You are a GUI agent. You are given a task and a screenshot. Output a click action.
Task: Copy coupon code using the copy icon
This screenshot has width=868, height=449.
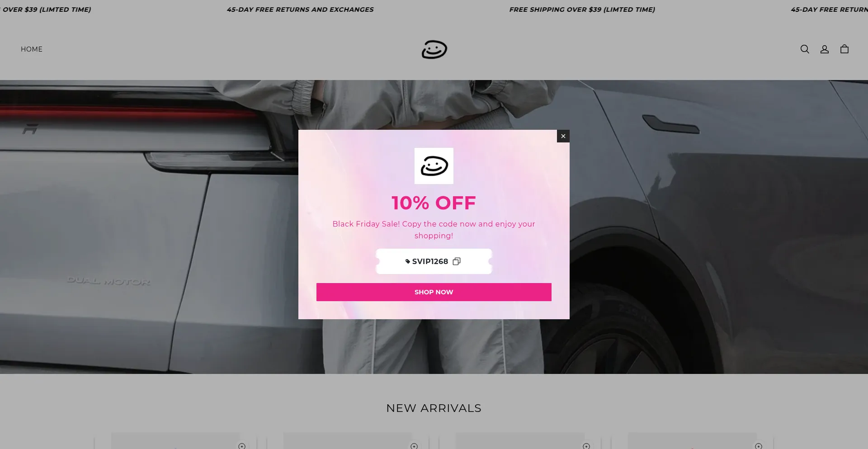[x=457, y=261]
